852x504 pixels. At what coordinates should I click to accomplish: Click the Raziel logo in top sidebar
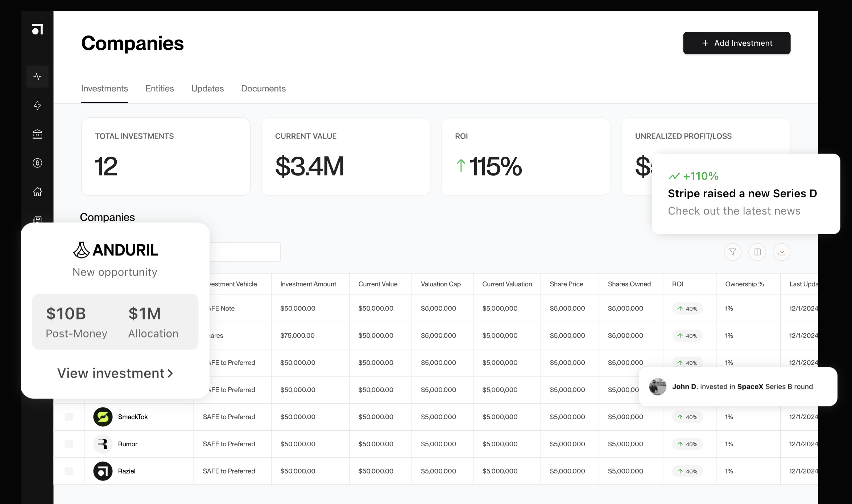coord(37,29)
